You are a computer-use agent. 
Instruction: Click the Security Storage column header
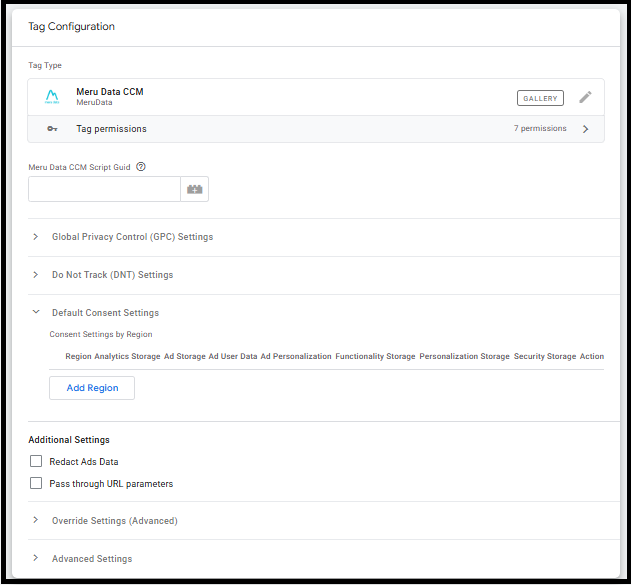coord(545,356)
